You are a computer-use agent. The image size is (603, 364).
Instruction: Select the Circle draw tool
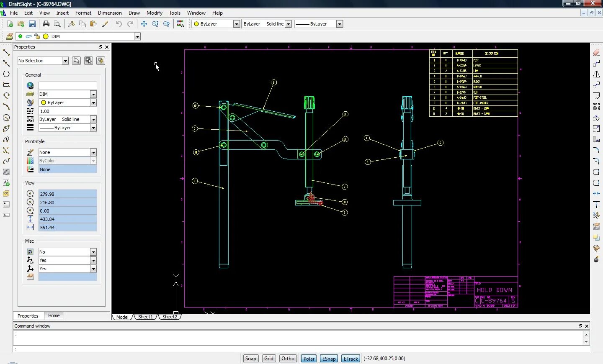pyautogui.click(x=6, y=118)
